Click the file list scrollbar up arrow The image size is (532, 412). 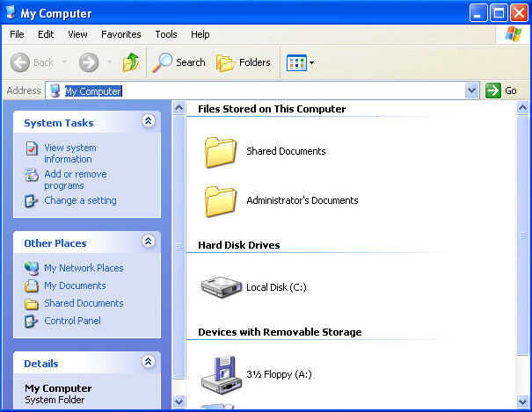point(523,108)
